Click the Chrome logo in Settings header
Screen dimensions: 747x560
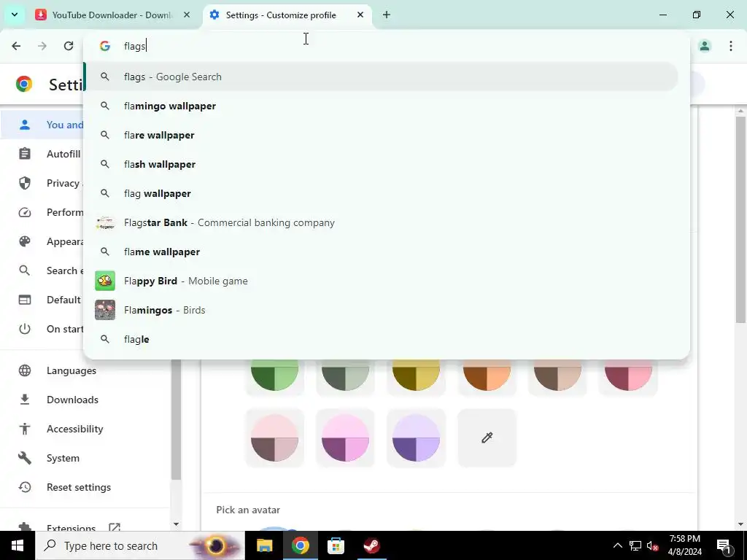pyautogui.click(x=24, y=84)
